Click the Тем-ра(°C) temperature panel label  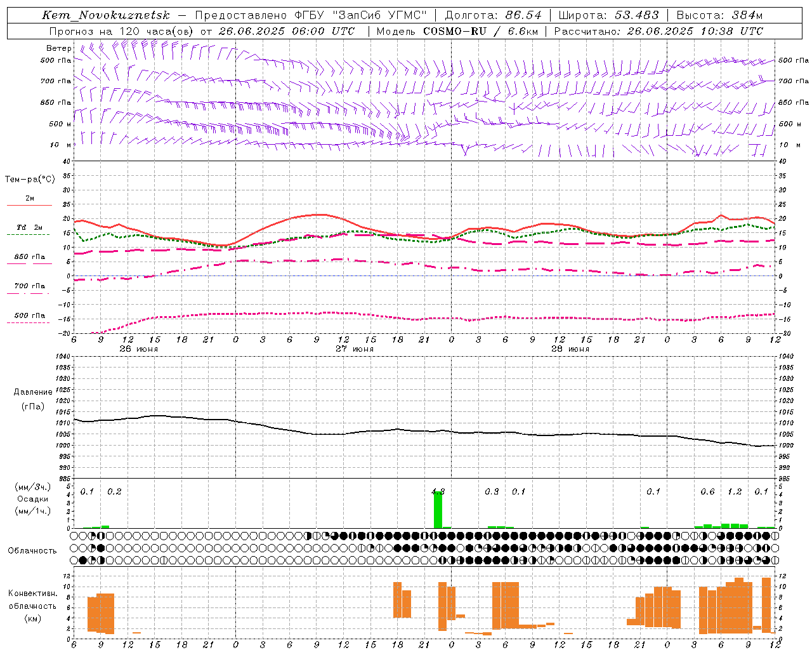pos(30,180)
